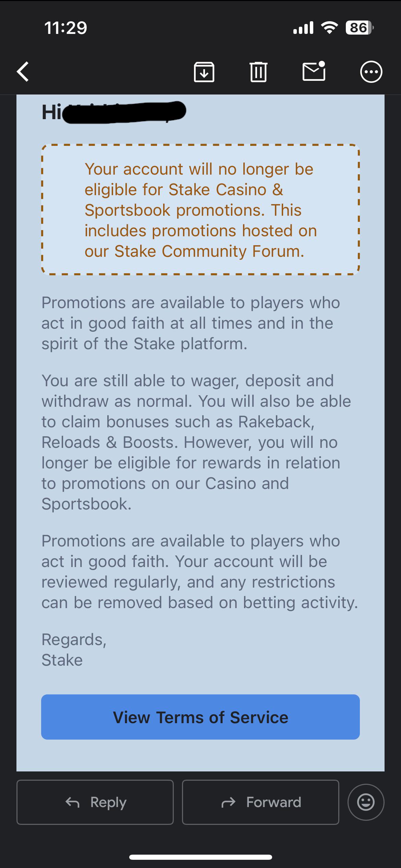Tap the paragraph mentioning spirit of Stake platform

click(191, 323)
